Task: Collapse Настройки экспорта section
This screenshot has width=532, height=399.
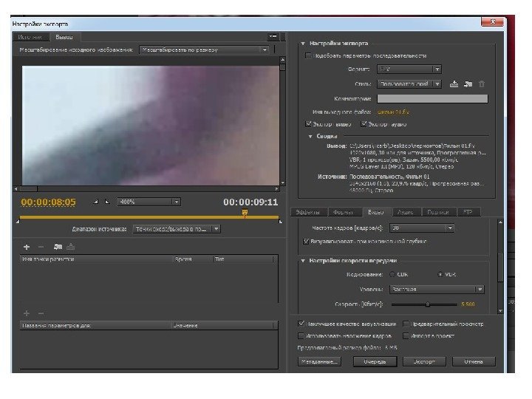Action: (x=303, y=44)
